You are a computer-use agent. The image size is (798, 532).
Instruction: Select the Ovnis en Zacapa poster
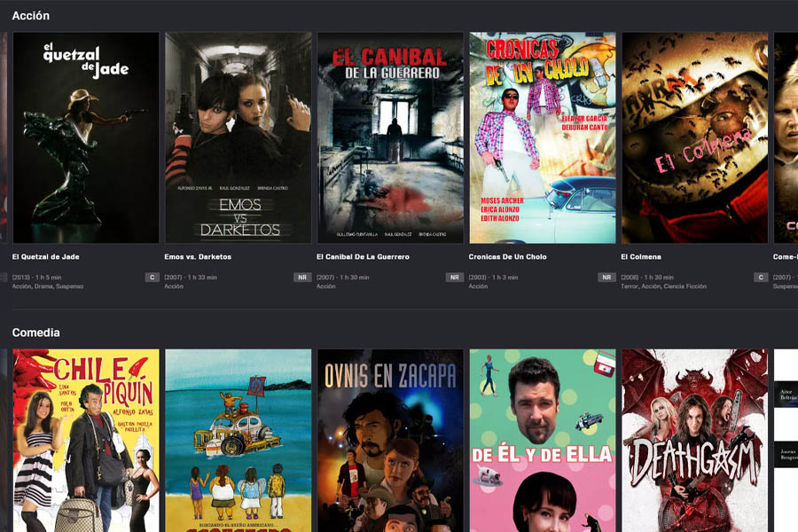390,441
